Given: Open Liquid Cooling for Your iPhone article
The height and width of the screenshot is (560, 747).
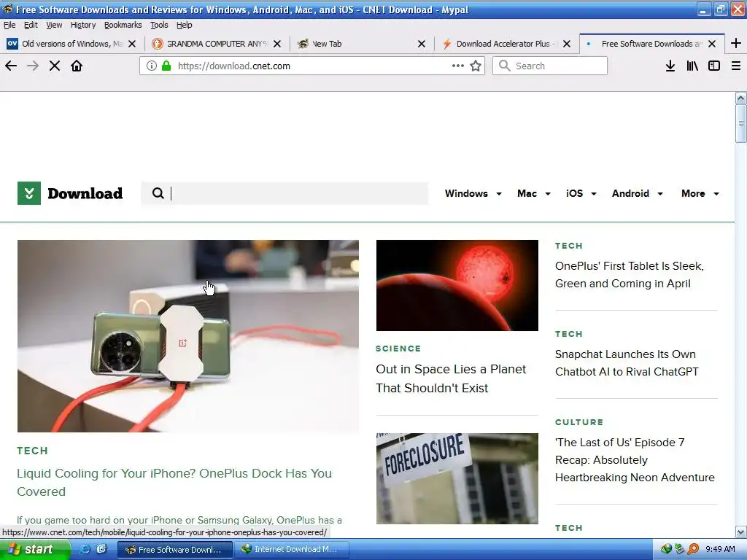Looking at the screenshot, I should point(174,483).
